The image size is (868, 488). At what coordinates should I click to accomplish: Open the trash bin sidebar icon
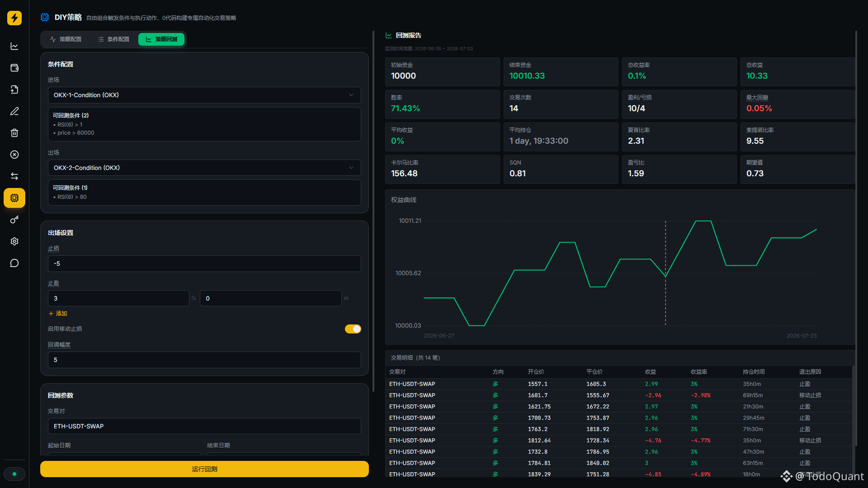pyautogui.click(x=14, y=133)
